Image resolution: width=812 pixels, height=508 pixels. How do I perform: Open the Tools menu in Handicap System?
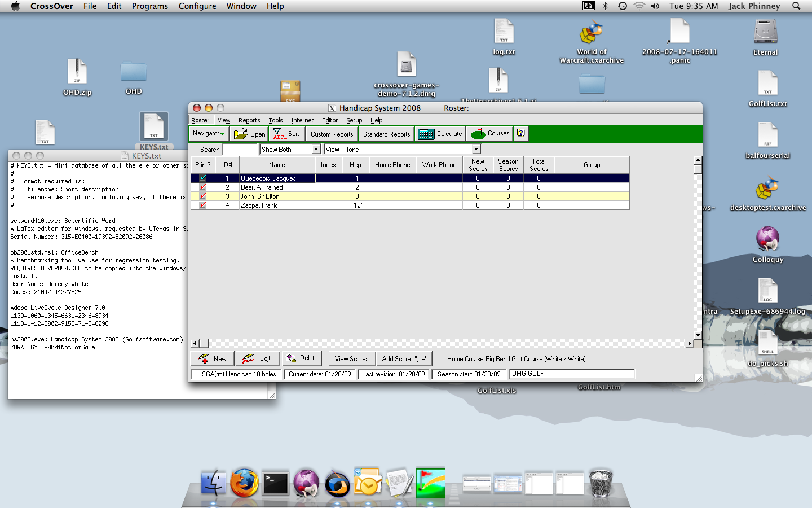pyautogui.click(x=276, y=120)
